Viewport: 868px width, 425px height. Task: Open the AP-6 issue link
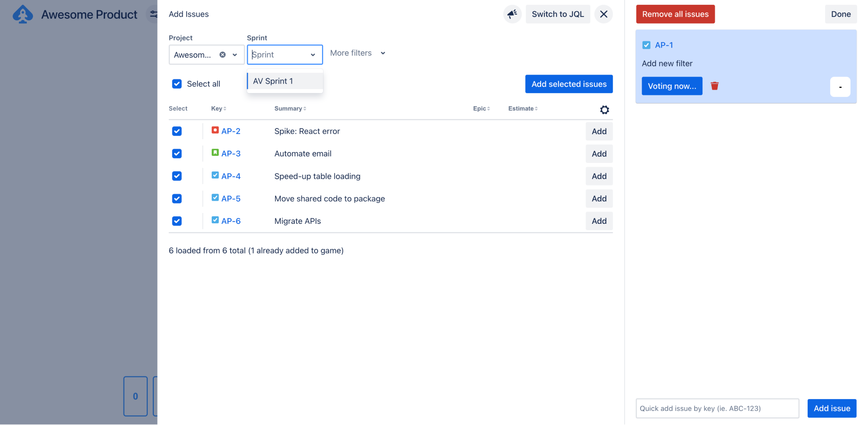tap(231, 221)
